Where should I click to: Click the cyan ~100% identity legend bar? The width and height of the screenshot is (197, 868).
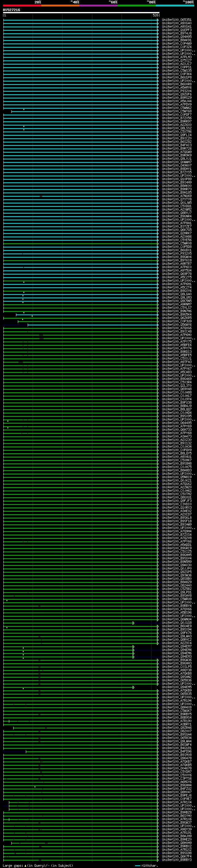click(175, 6)
